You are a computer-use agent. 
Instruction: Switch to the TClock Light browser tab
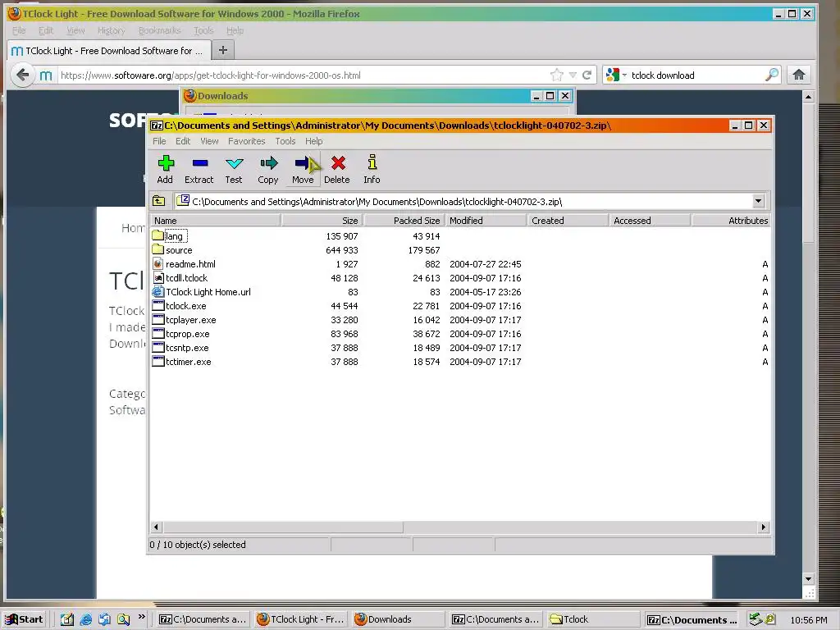point(109,50)
